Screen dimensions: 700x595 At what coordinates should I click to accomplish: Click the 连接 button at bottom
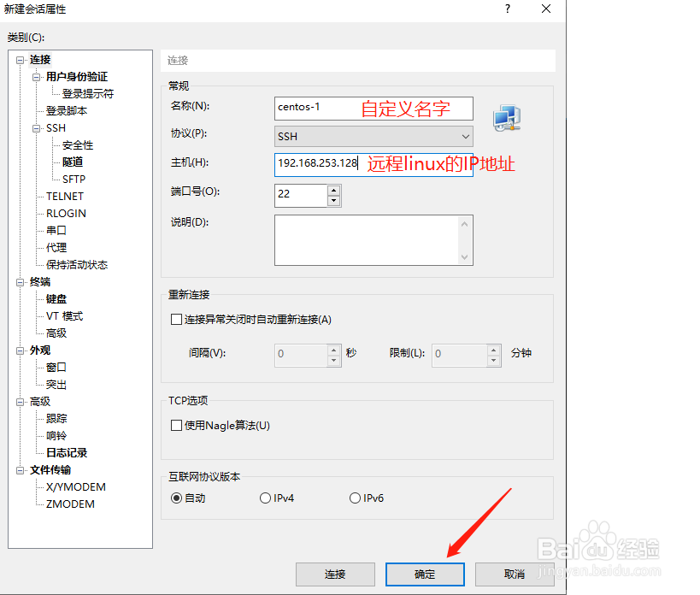[335, 574]
